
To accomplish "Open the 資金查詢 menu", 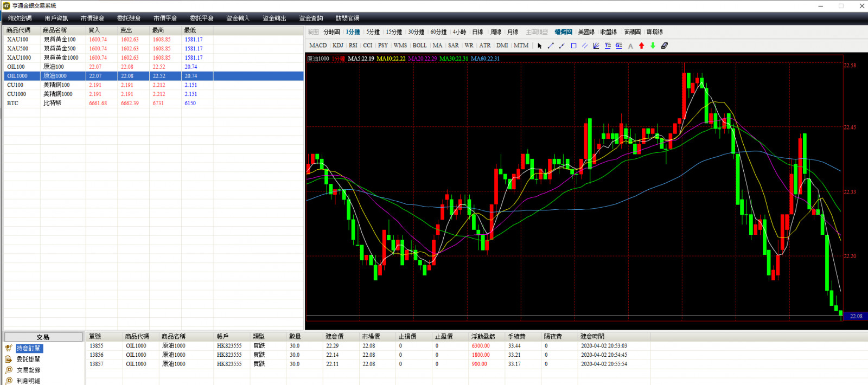I will click(x=311, y=18).
